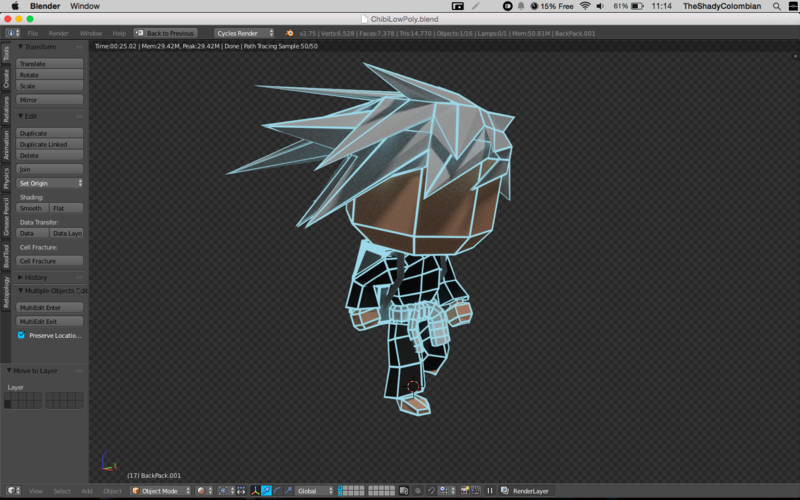The image size is (800, 500).
Task: Uncheck the Preserve Location checkbox
Action: tap(21, 335)
